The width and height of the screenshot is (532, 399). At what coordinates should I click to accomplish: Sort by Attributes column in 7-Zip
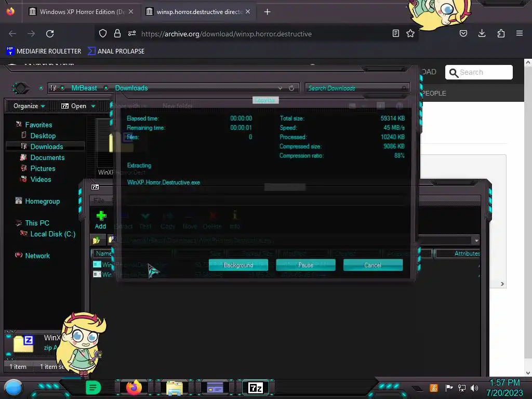click(458, 254)
